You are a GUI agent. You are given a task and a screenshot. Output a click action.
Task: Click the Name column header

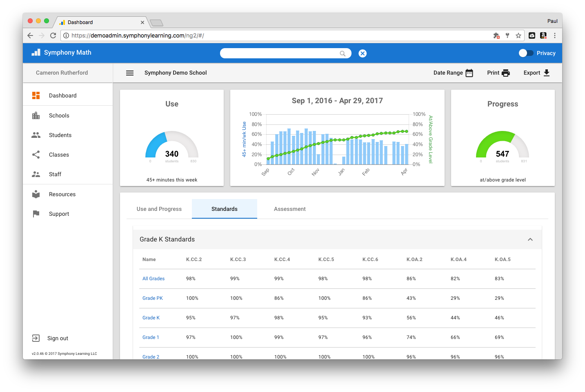pyautogui.click(x=149, y=259)
